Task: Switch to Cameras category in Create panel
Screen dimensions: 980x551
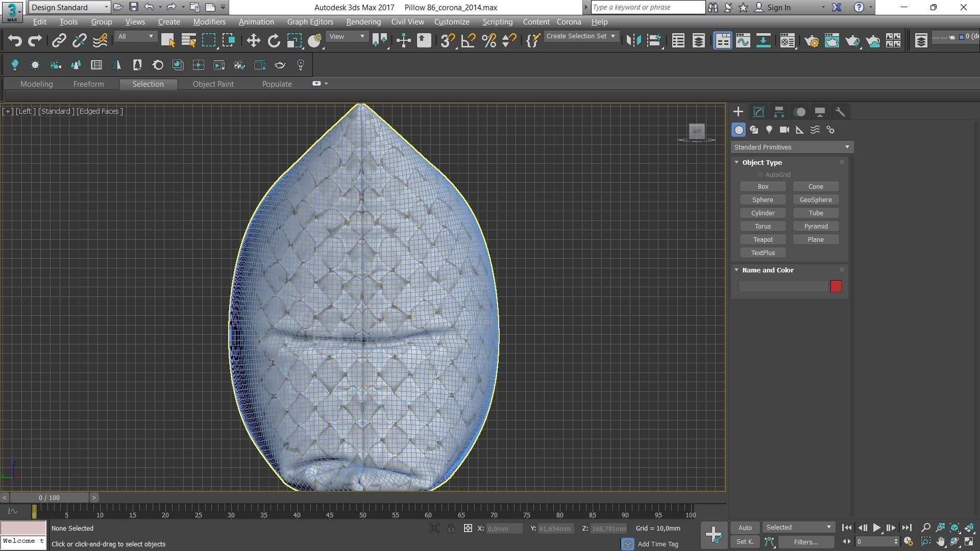Action: coord(785,130)
